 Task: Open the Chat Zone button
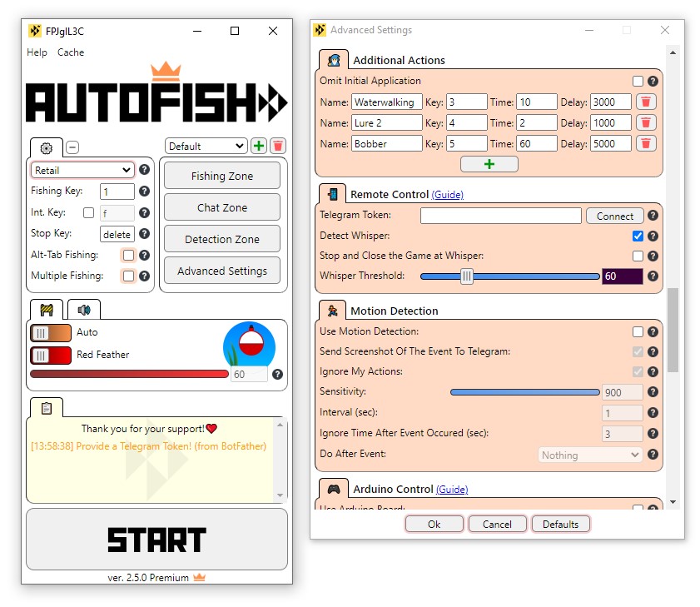tap(222, 207)
